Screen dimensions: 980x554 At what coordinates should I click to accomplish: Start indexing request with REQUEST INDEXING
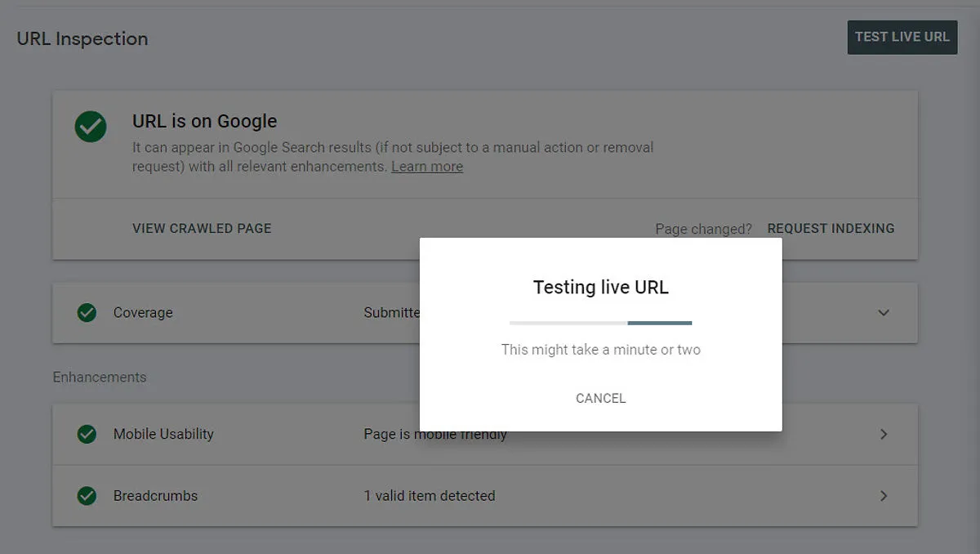(x=831, y=229)
